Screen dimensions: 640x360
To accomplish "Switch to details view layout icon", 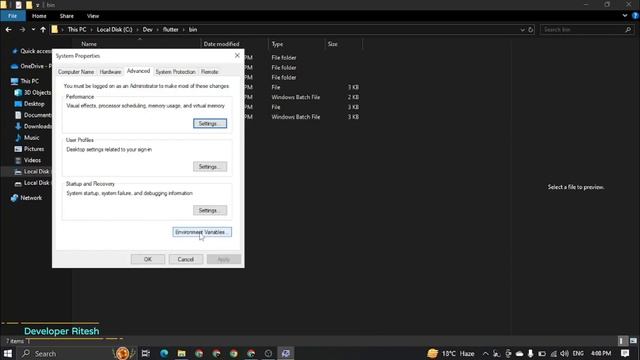I will pos(622,340).
